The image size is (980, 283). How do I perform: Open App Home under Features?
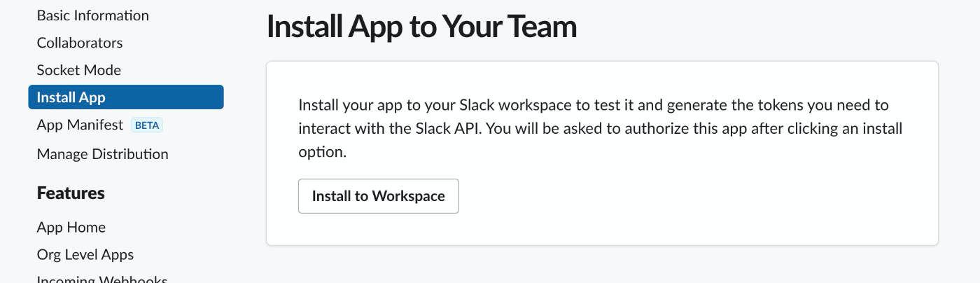[x=71, y=227]
